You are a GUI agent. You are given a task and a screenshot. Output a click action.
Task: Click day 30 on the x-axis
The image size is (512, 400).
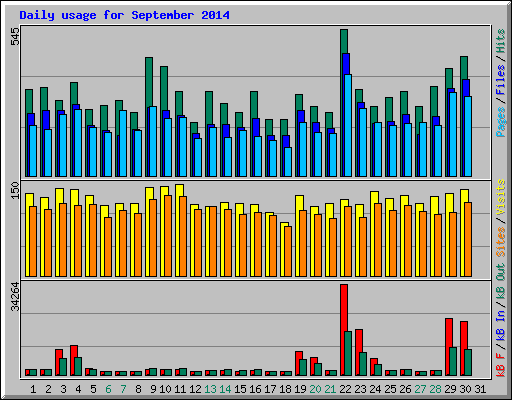pos(465,389)
